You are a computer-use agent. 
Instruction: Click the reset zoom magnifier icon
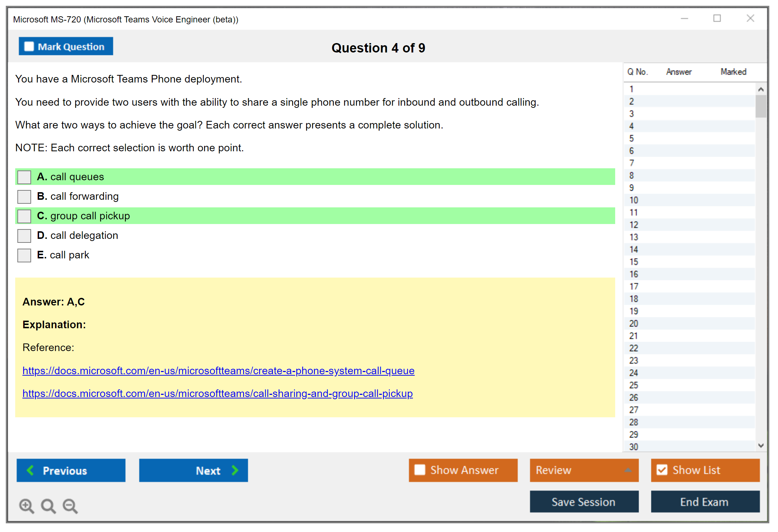click(x=48, y=506)
